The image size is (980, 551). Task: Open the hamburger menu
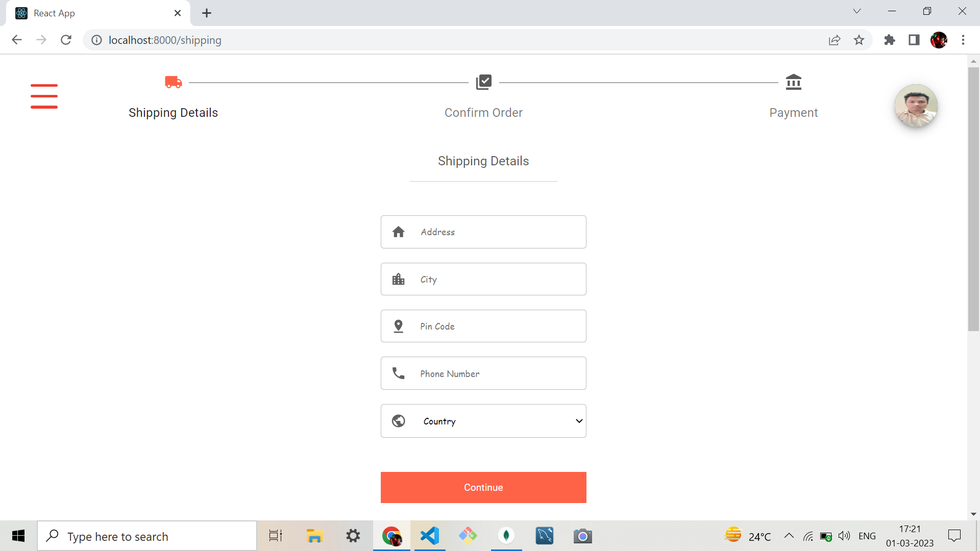click(44, 95)
